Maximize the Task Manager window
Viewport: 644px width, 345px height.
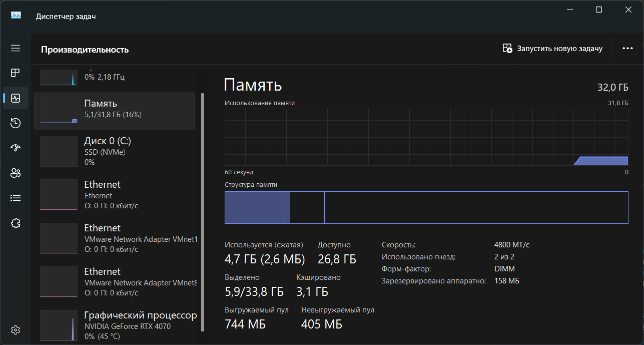[x=599, y=10]
